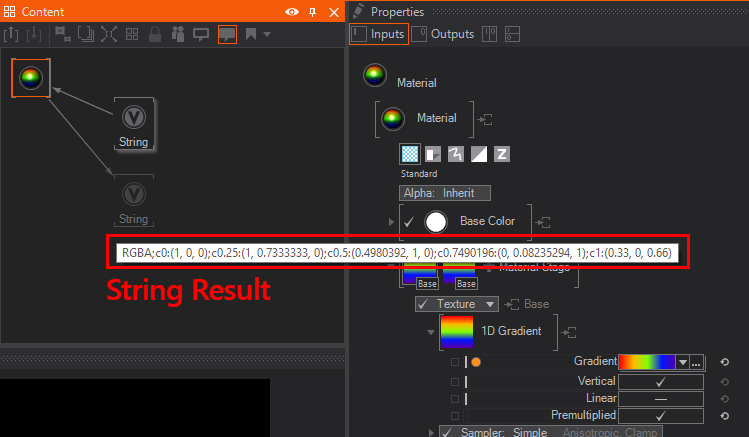Toggle the Premultiplied checkbox value
Screen dimensions: 749x437
pos(660,414)
